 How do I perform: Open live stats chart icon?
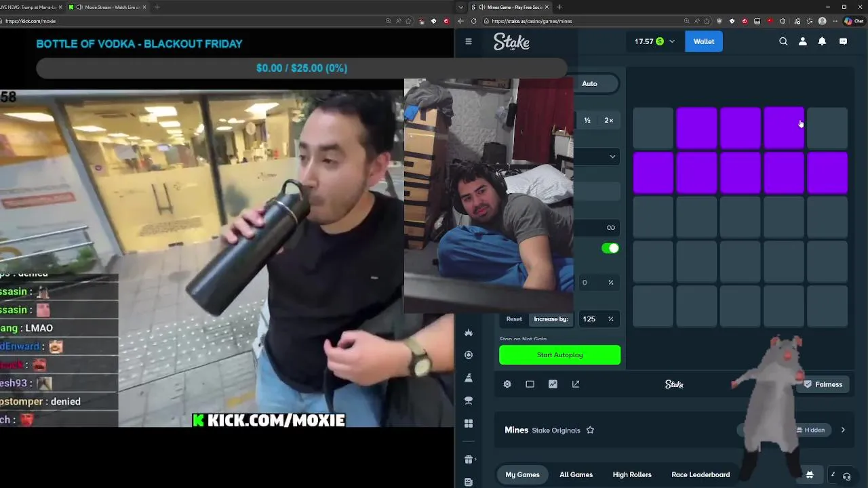pyautogui.click(x=553, y=384)
